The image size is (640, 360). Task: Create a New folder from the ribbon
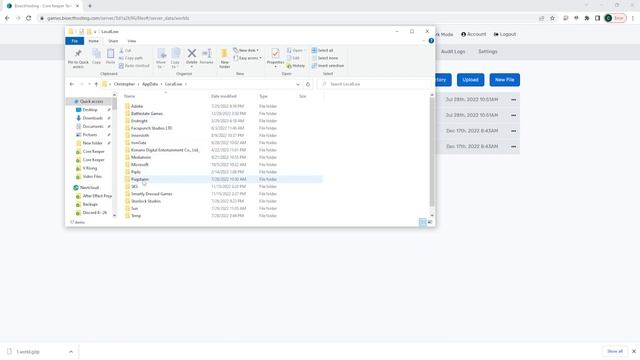point(224,58)
